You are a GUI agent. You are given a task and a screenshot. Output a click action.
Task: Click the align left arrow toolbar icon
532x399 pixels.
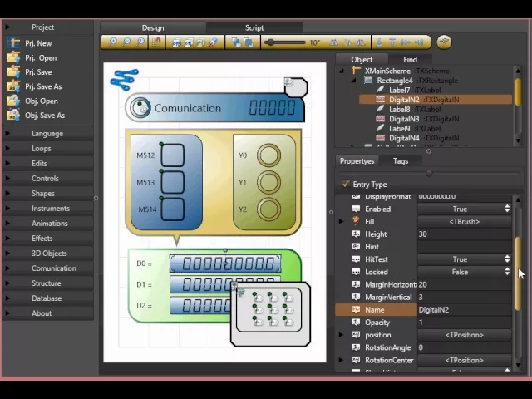(406, 42)
